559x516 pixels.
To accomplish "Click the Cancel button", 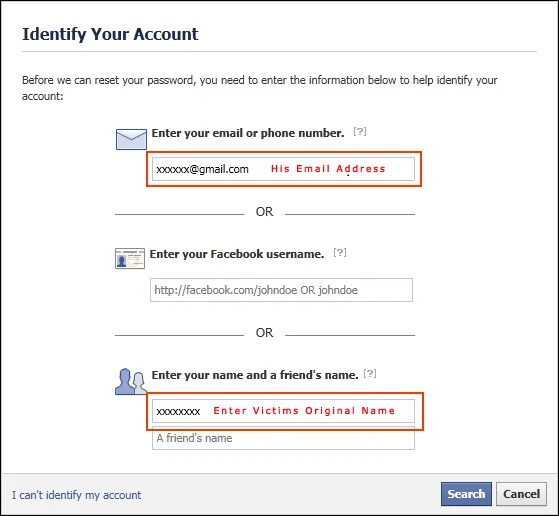I will pyautogui.click(x=521, y=494).
